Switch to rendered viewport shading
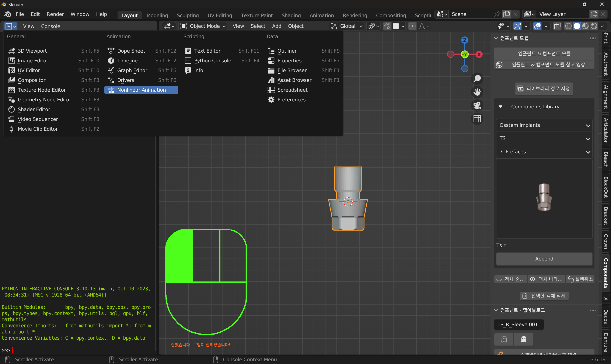The image size is (611, 364). coord(594,26)
